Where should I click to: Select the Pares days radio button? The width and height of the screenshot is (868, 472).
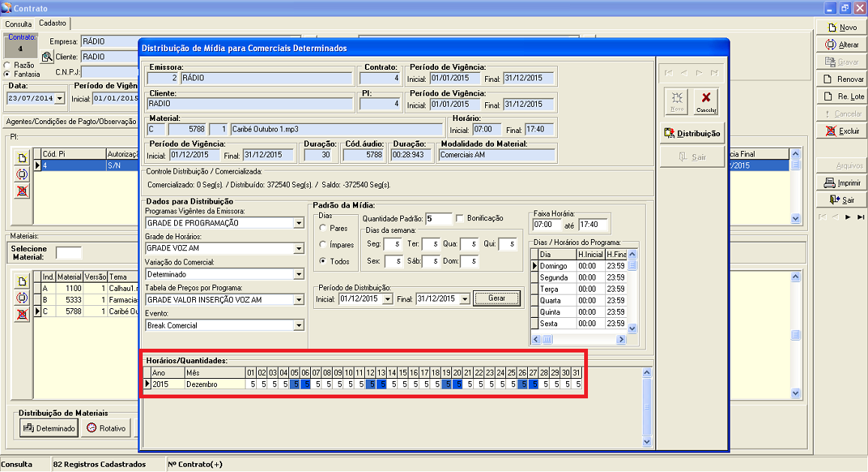click(323, 228)
